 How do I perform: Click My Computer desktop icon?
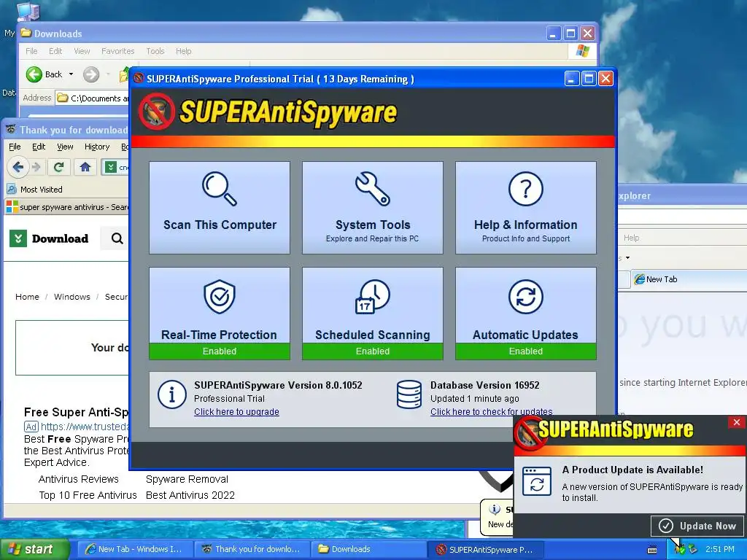[x=28, y=12]
